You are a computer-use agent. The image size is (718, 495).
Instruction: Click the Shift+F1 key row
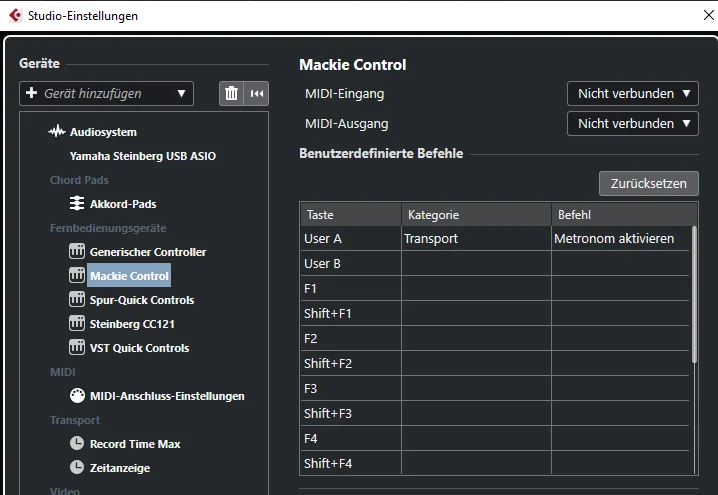coord(495,314)
